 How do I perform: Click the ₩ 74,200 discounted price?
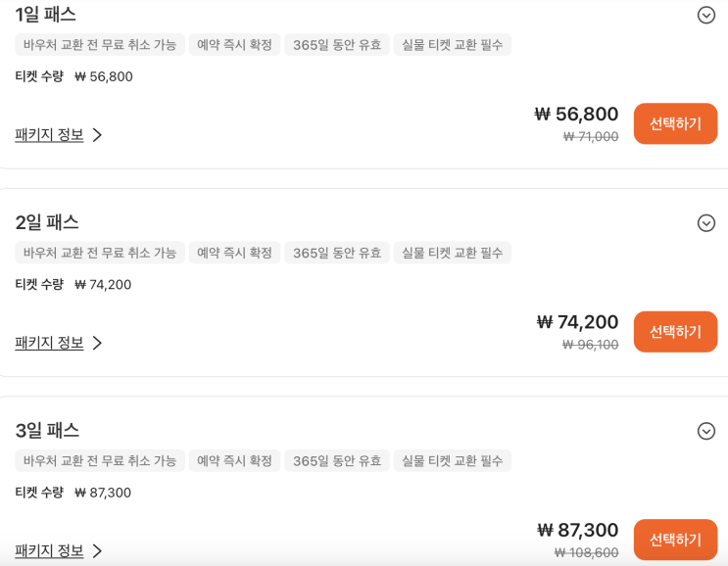point(577,322)
